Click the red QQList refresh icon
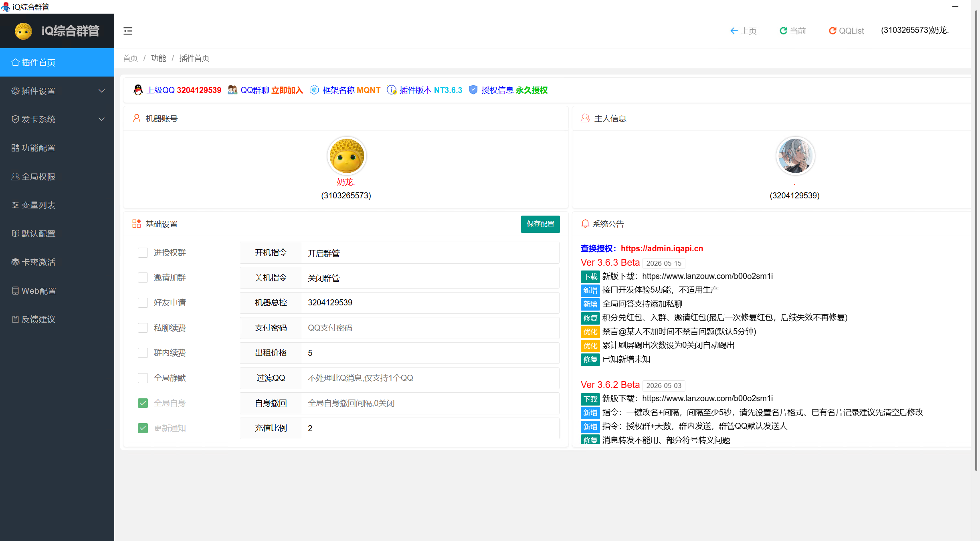980x541 pixels. [x=832, y=31]
